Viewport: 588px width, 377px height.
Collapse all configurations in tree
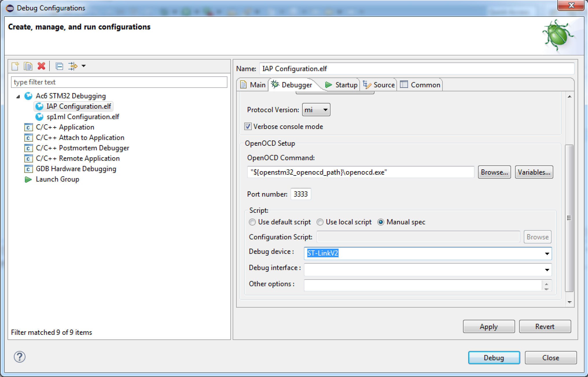pyautogui.click(x=59, y=66)
